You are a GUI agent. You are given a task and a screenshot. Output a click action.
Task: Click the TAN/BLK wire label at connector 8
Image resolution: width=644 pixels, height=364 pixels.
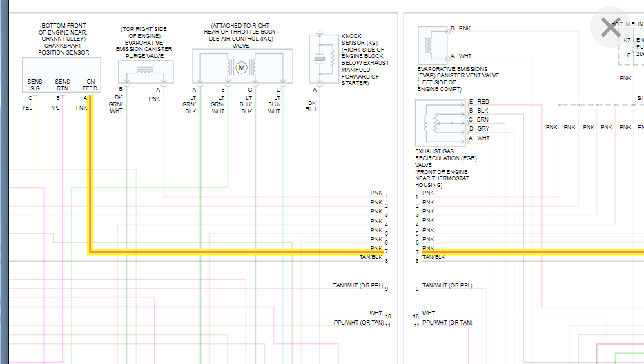(371, 257)
